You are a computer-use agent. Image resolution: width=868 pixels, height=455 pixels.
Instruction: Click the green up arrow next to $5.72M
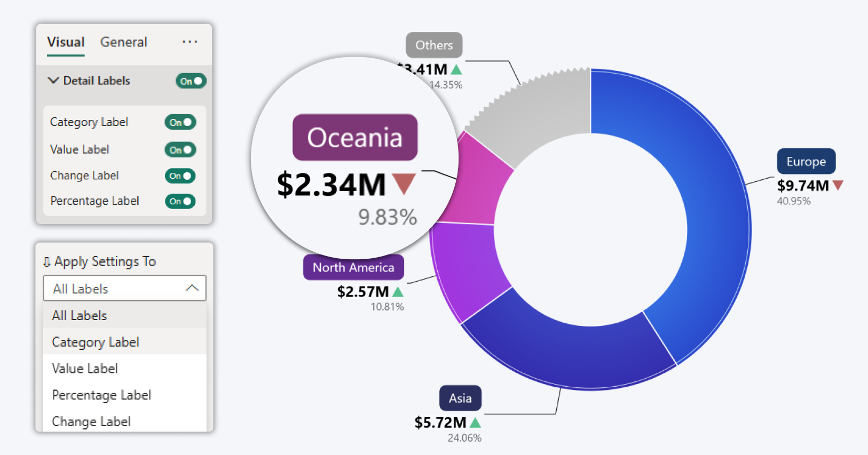475,422
